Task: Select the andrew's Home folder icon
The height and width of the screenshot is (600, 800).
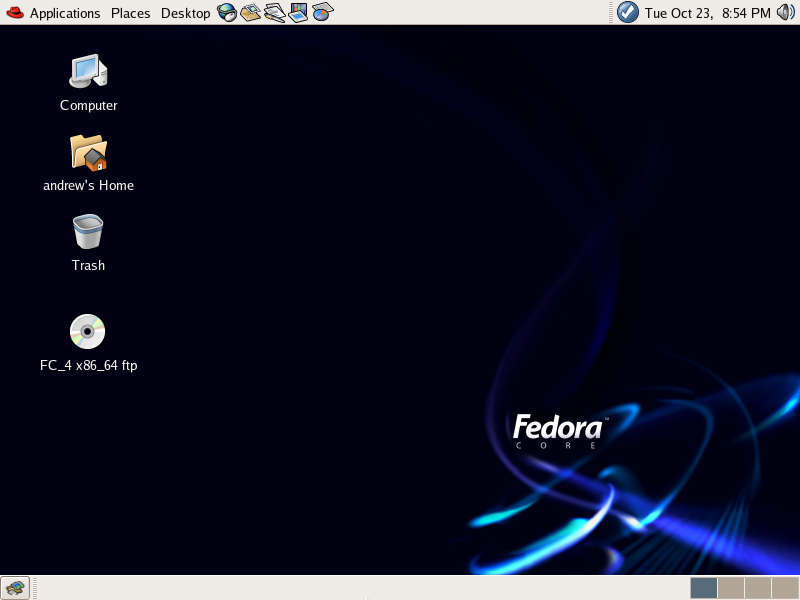Action: (x=88, y=152)
